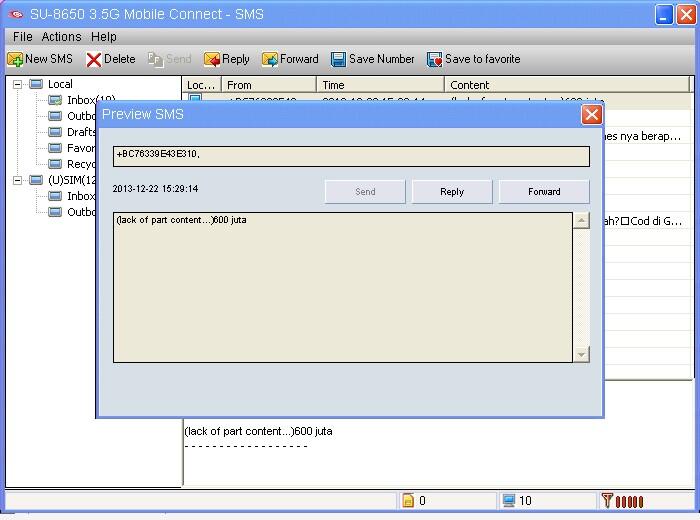The height and width of the screenshot is (520, 700).
Task: Click the Save Number toolbar icon
Action: [x=338, y=60]
